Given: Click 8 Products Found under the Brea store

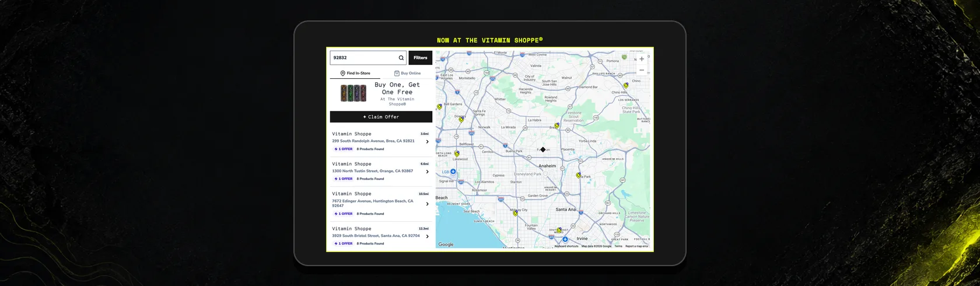Looking at the screenshot, I should tap(370, 149).
